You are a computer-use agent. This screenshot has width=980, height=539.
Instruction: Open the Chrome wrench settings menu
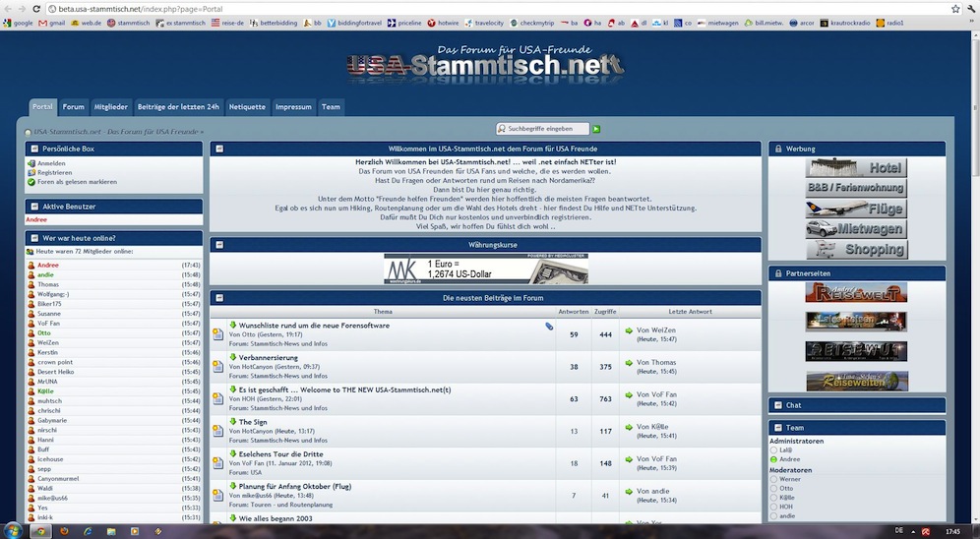[969, 8]
